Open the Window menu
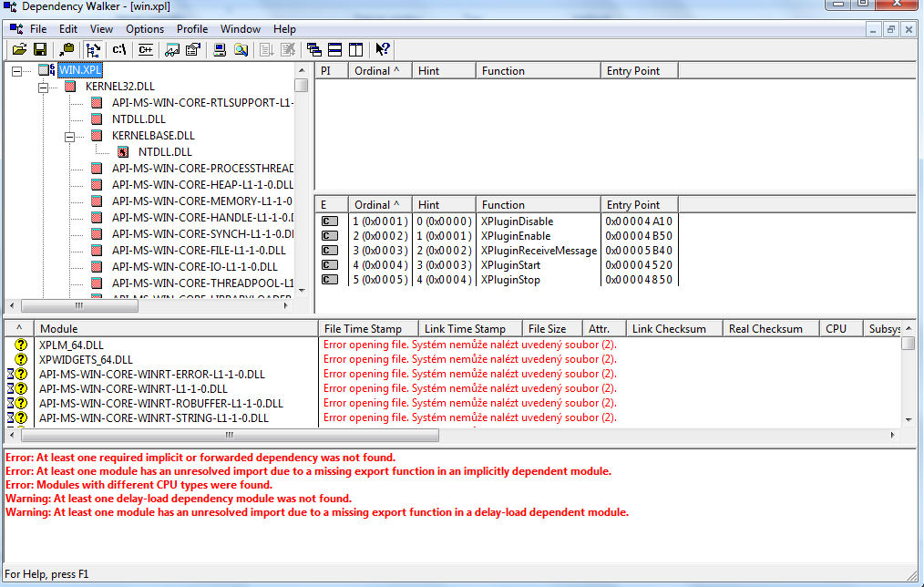 (x=241, y=29)
